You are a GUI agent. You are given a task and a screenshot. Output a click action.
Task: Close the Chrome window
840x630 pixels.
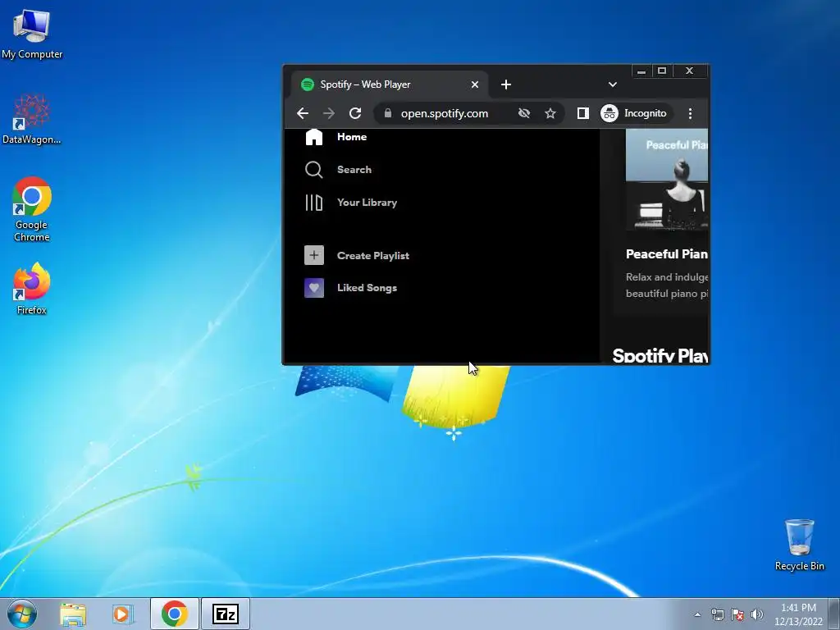click(x=689, y=71)
